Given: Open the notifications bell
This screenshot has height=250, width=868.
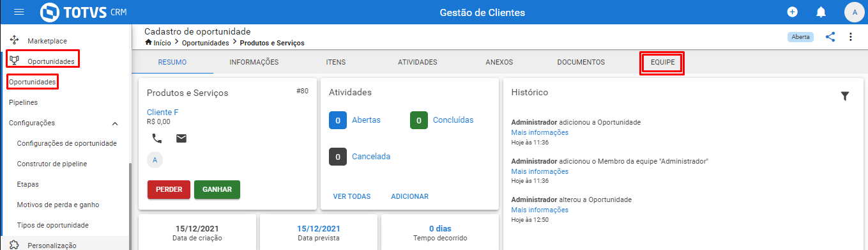Looking at the screenshot, I should point(821,12).
